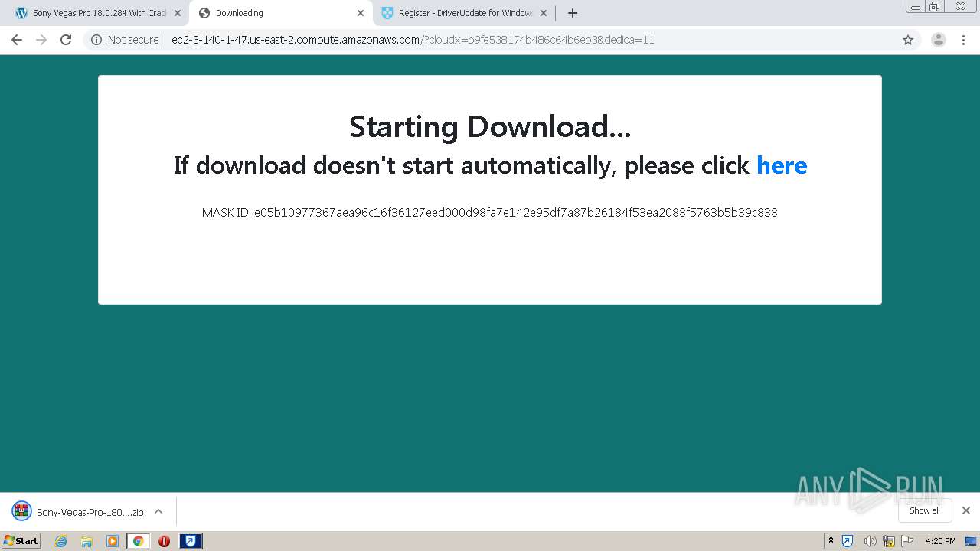Screen dimensions: 980x551
Task: Reload the current page
Action: [x=66, y=40]
